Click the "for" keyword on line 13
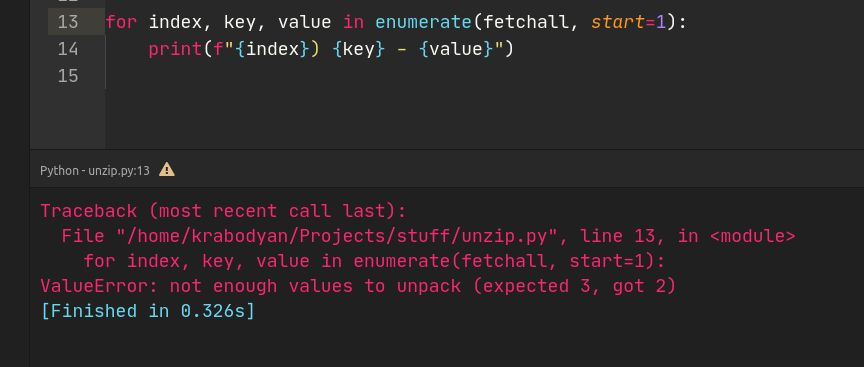 pyautogui.click(x=121, y=22)
